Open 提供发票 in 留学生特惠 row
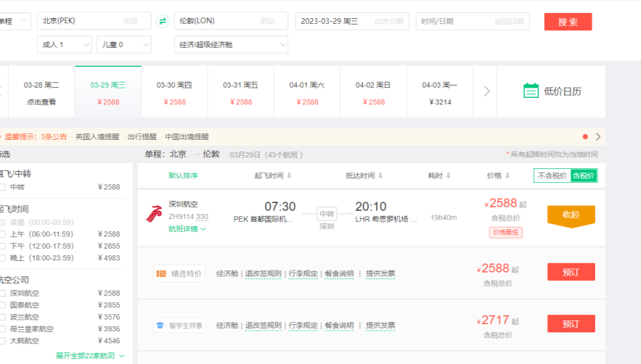Screen dimensions: 641x364 (x=380, y=326)
